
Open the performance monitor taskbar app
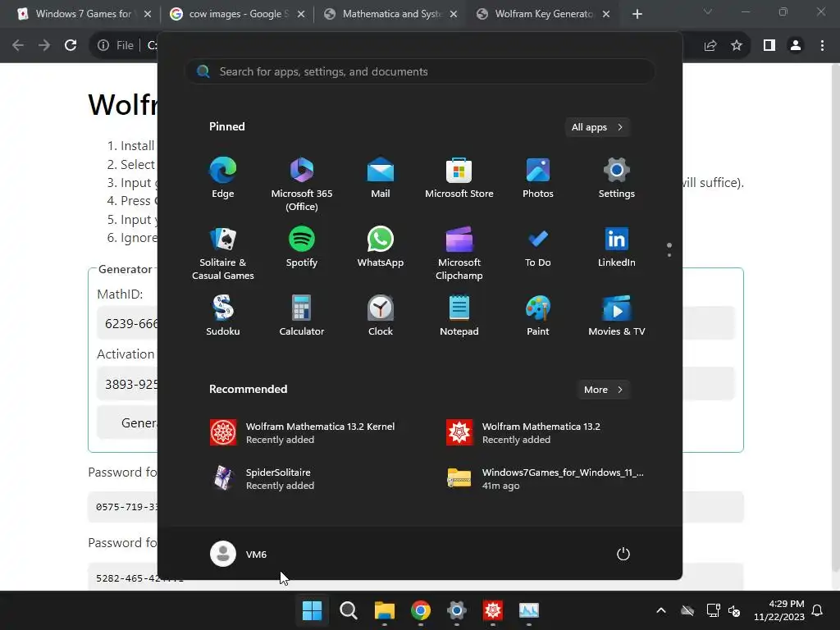[529, 610]
